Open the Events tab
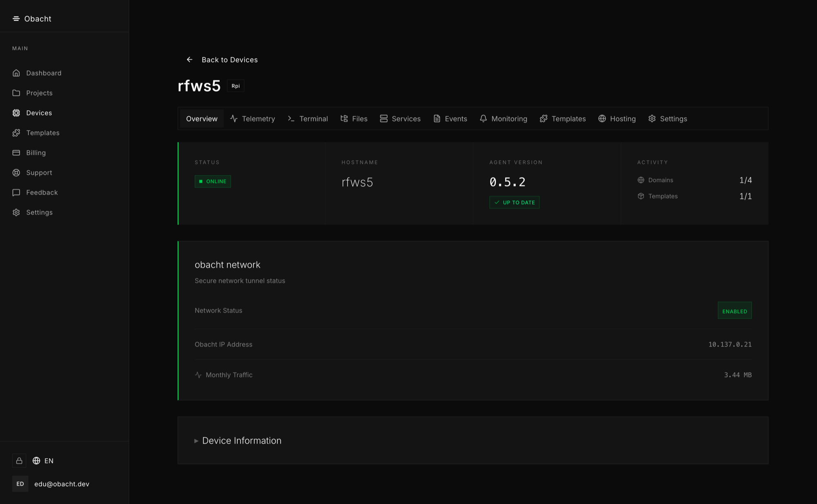Image resolution: width=817 pixels, height=504 pixels. tap(450, 119)
